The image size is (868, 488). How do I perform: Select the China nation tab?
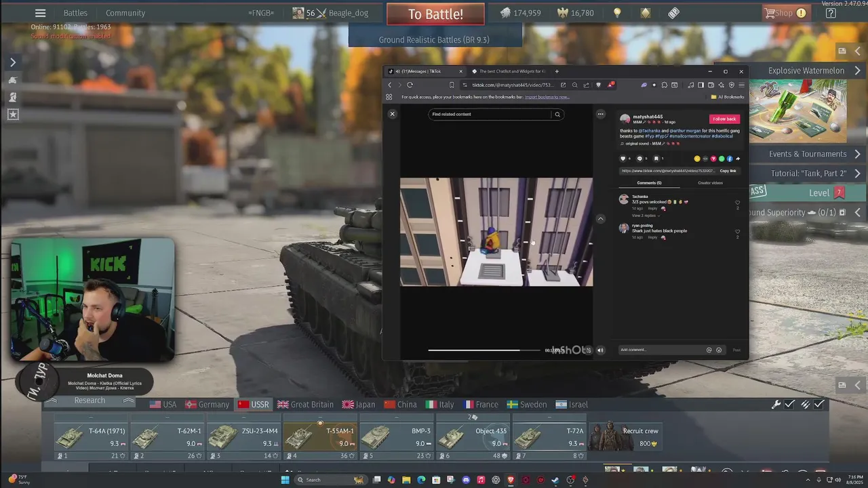[x=400, y=405]
